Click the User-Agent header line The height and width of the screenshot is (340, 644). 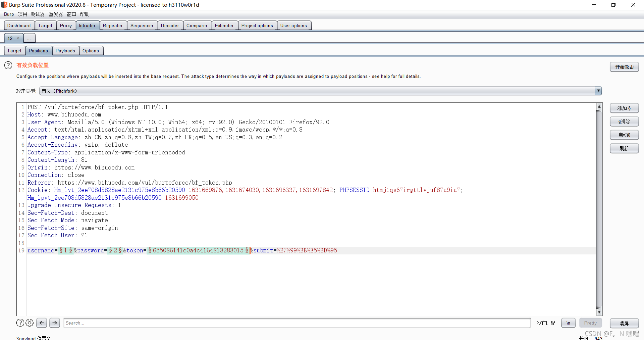(178, 122)
